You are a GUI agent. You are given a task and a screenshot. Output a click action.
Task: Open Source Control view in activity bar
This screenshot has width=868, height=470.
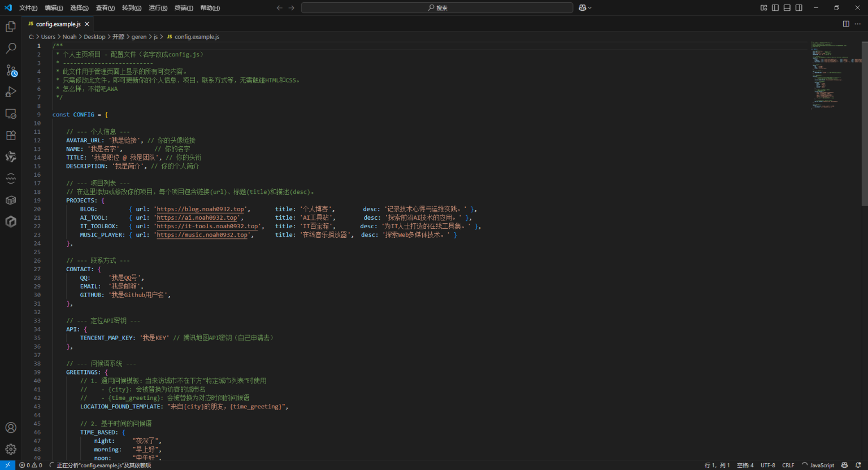(11, 71)
